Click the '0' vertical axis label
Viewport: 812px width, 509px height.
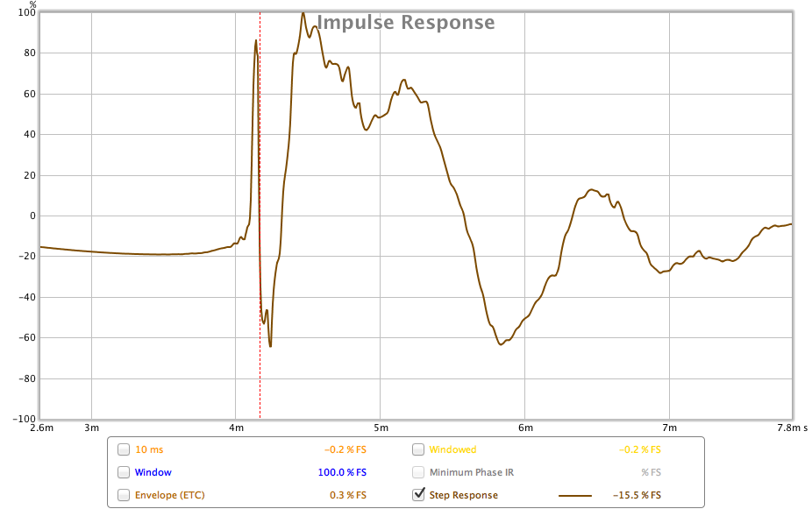32,216
